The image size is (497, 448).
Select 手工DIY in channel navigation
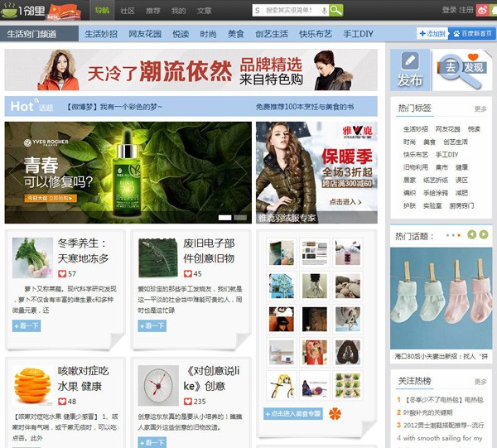(358, 34)
